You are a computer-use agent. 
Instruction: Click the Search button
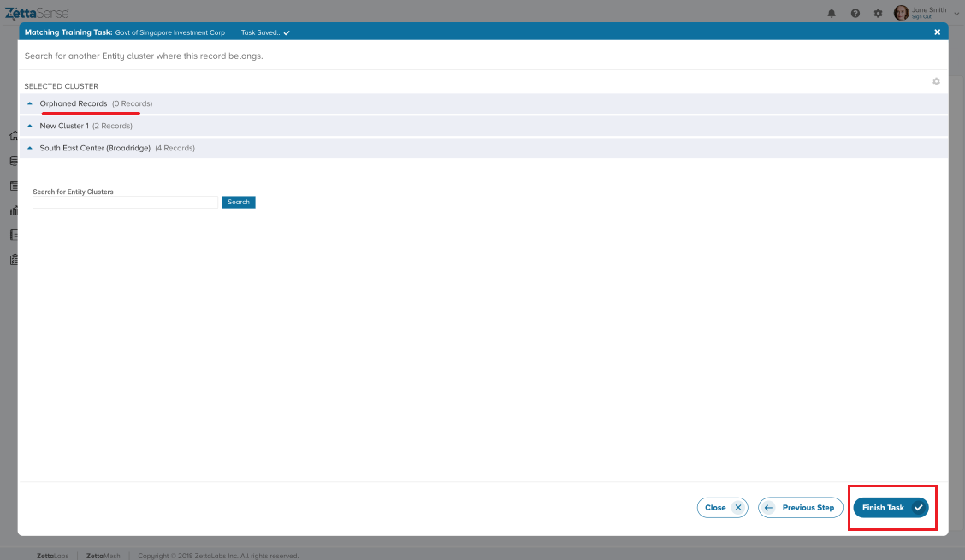click(239, 203)
